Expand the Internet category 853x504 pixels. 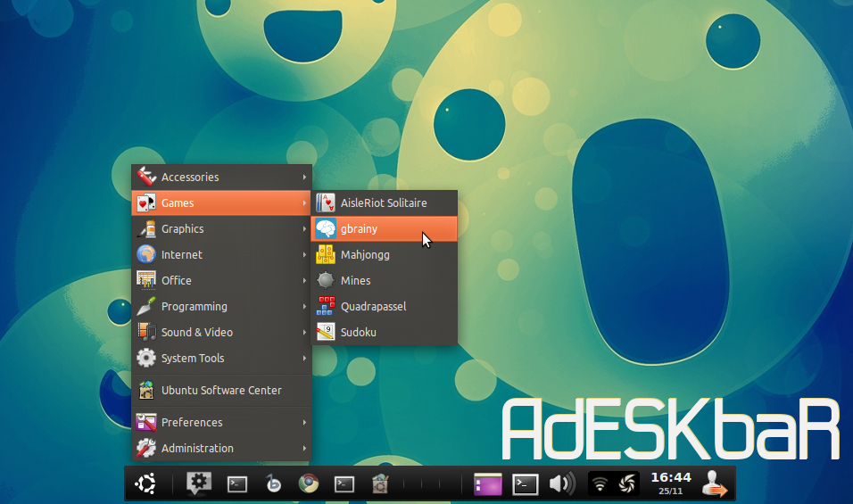[x=221, y=254]
